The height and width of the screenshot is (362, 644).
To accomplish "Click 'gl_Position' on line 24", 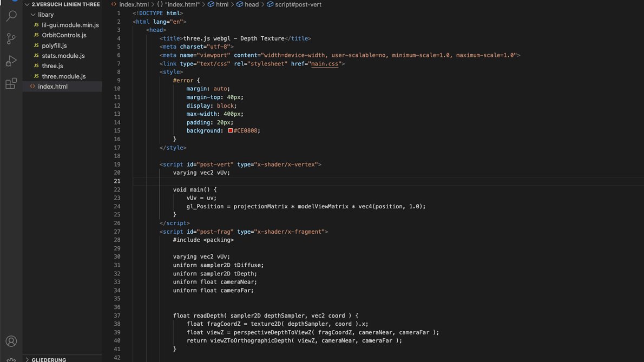I will [x=205, y=207].
